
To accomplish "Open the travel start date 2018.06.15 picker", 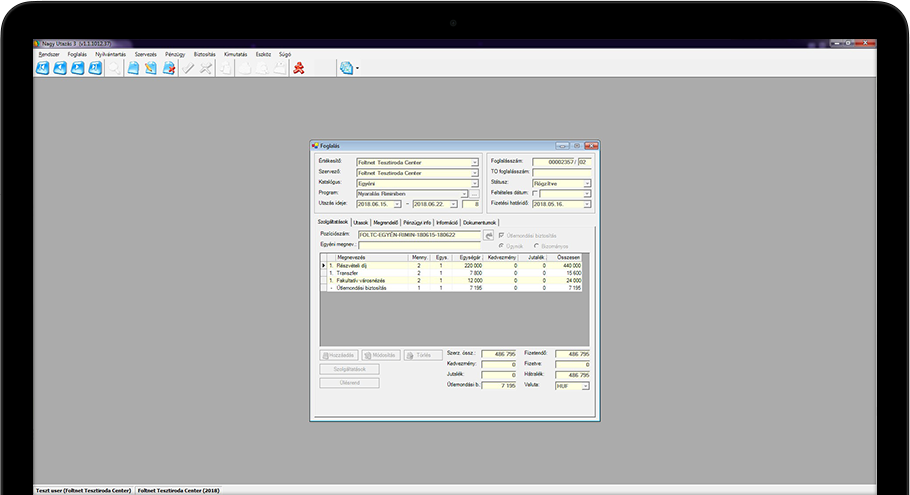I will pos(397,204).
